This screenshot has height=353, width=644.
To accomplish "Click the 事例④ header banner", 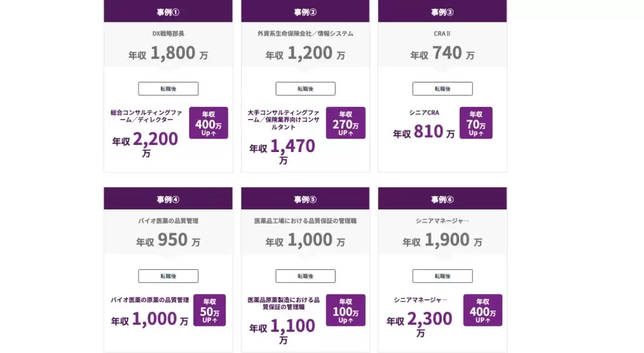I will (x=168, y=198).
